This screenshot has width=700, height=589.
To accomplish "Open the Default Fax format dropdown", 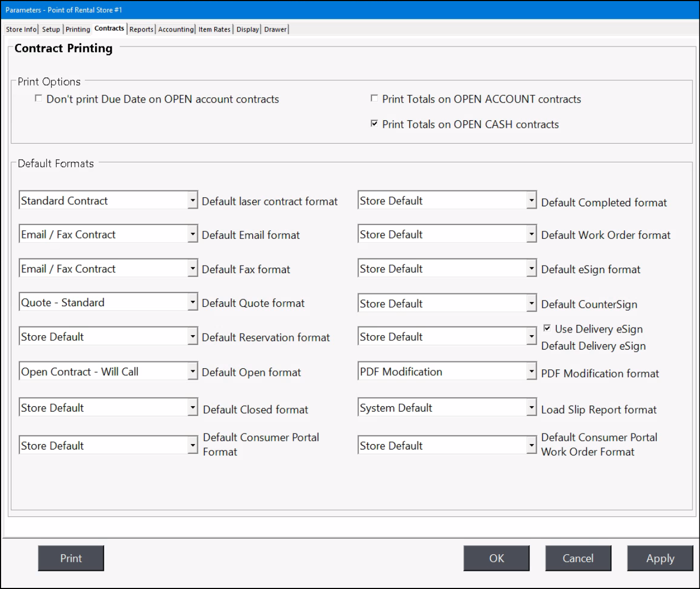I will (192, 269).
